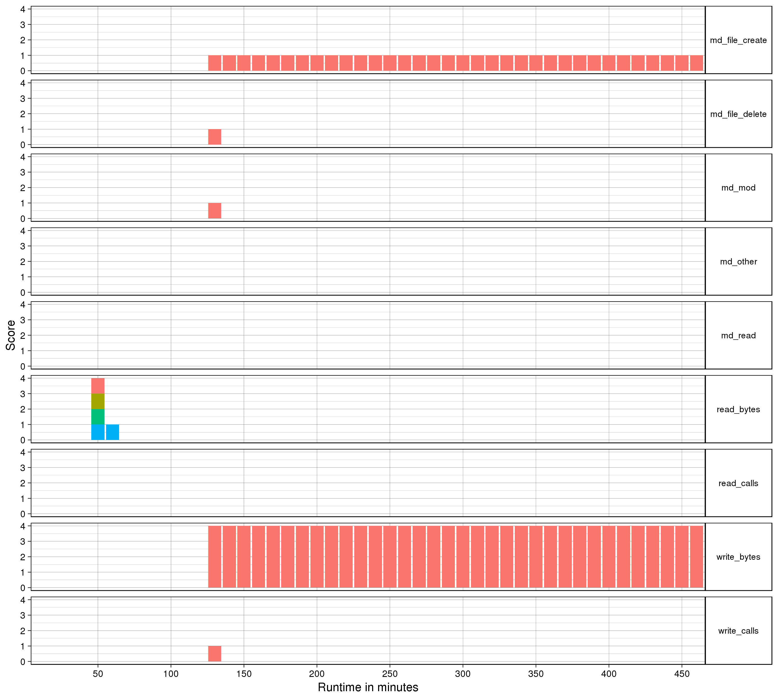Image resolution: width=778 pixels, height=700 pixels.
Task: Click the md_file_delete facet label
Action: 738,114
